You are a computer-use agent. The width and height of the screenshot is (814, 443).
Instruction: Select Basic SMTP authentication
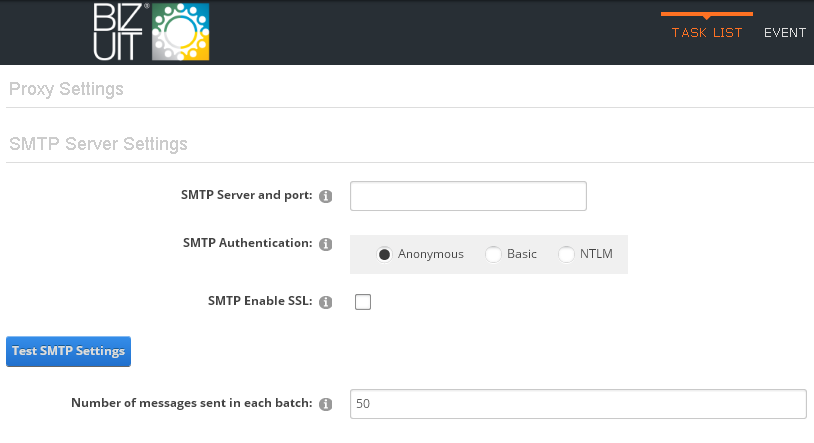(x=493, y=254)
